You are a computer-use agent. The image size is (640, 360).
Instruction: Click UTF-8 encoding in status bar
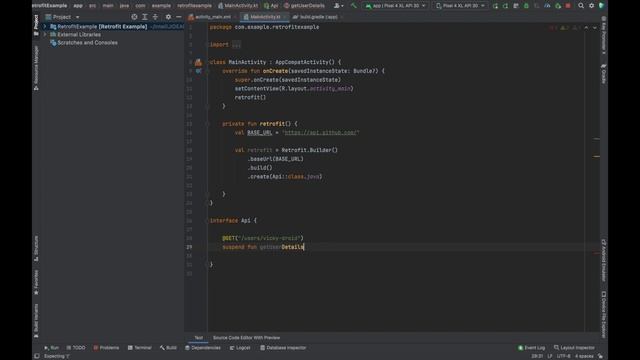coord(564,356)
